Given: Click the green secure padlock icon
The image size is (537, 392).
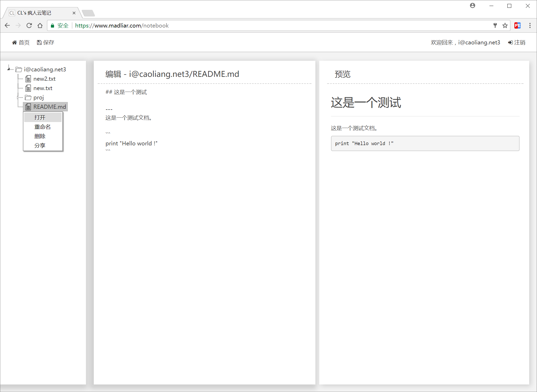Looking at the screenshot, I should pos(52,25).
